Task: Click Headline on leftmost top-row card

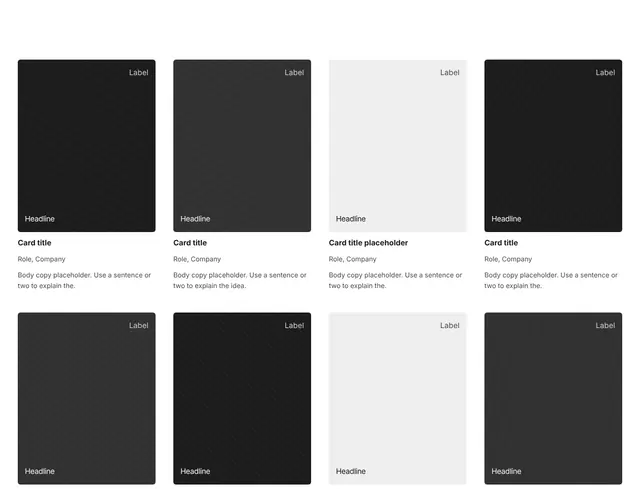Action: [x=40, y=219]
